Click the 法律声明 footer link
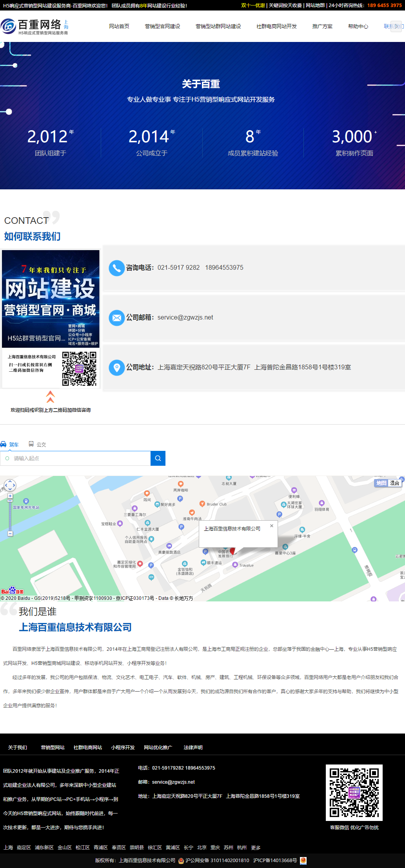Viewport: 405px width, 868px height. (x=193, y=747)
